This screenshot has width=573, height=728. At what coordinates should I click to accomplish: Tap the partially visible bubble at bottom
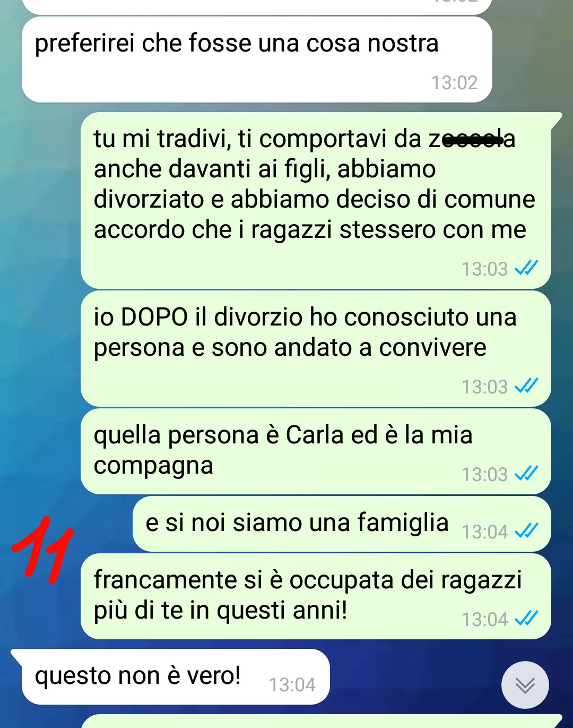click(x=321, y=722)
